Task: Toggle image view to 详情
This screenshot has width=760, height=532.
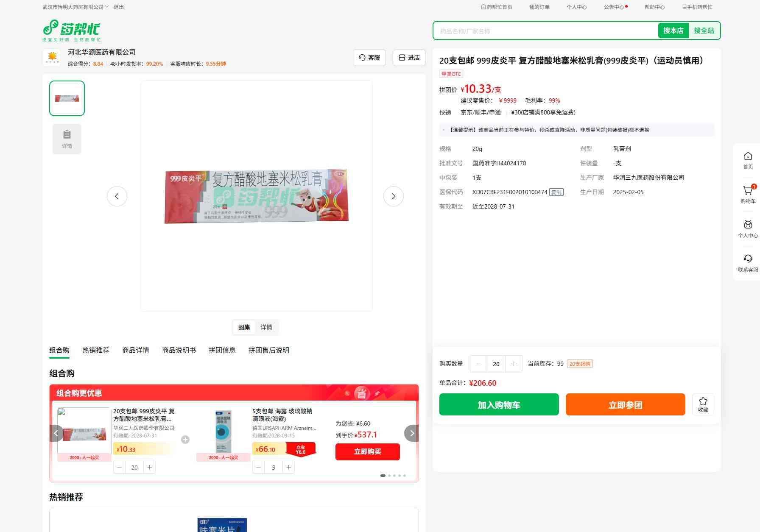Action: (266, 327)
